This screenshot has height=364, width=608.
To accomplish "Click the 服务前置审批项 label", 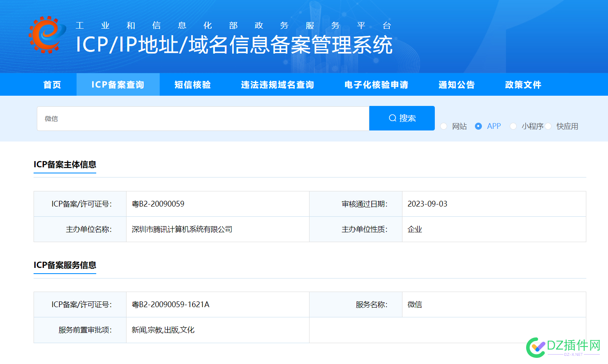I will (x=85, y=330).
